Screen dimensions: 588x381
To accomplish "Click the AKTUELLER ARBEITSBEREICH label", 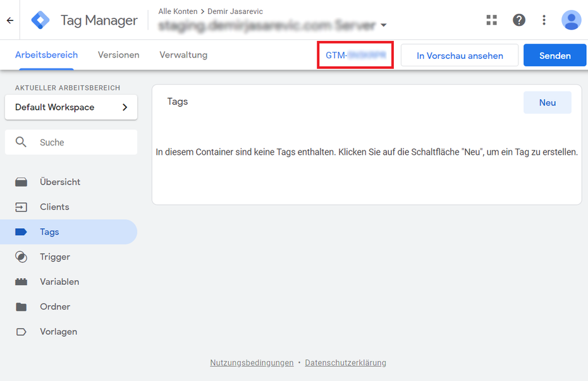I will click(68, 88).
